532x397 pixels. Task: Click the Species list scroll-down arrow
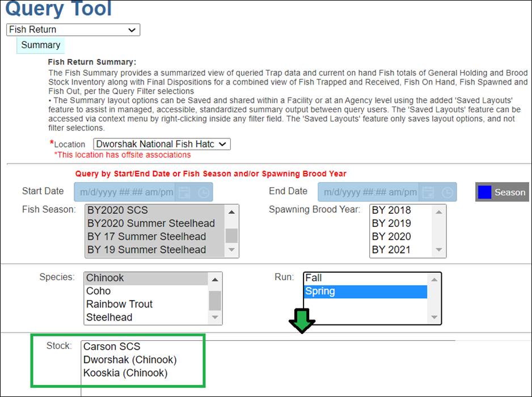(215, 318)
